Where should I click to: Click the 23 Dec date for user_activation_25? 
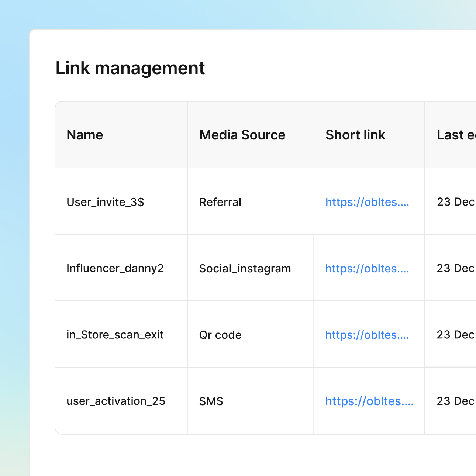point(456,401)
